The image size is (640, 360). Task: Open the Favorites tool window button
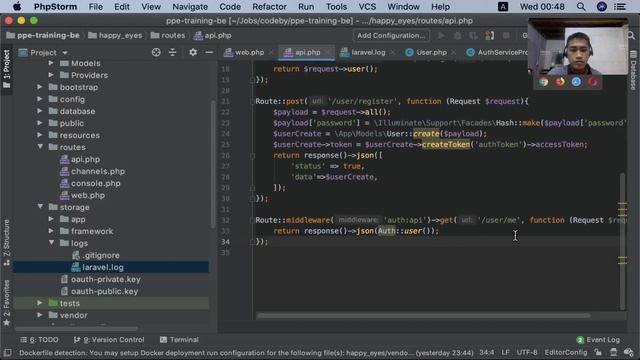pos(7,303)
